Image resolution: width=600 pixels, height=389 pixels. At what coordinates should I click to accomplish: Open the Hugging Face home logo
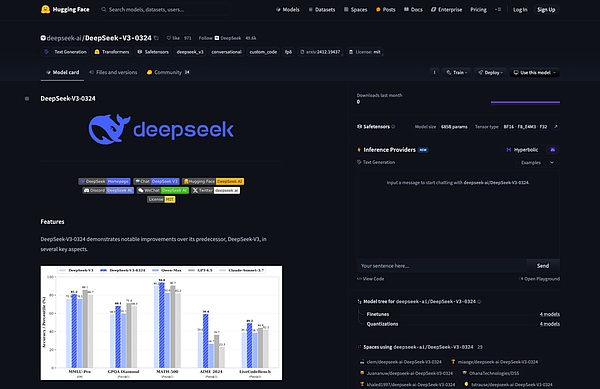65,10
